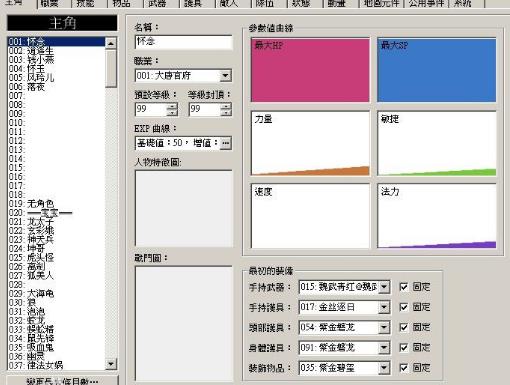The height and width of the screenshot is (385, 510).
Task: Toggle 固定 checkbox for 手持護具
Action: click(403, 307)
